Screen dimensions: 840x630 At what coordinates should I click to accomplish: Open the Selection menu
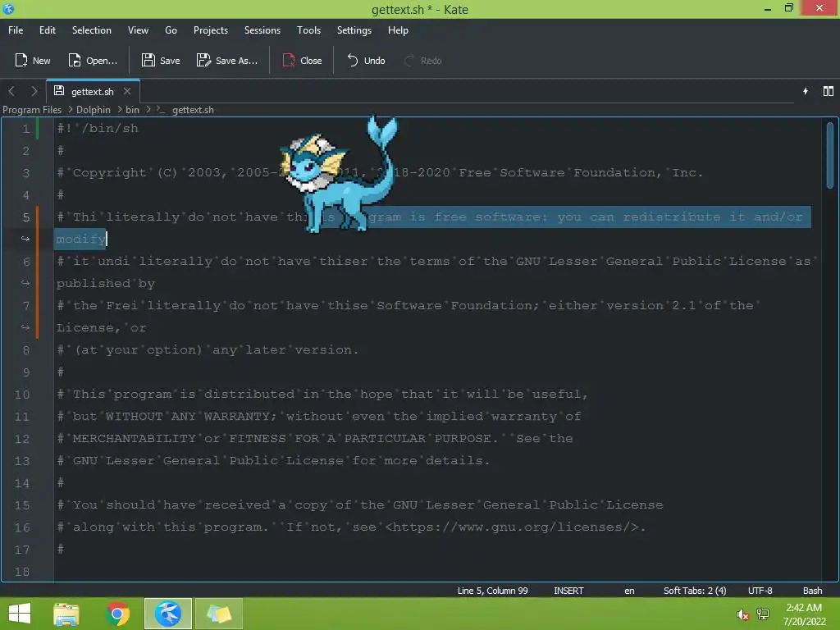coord(92,30)
